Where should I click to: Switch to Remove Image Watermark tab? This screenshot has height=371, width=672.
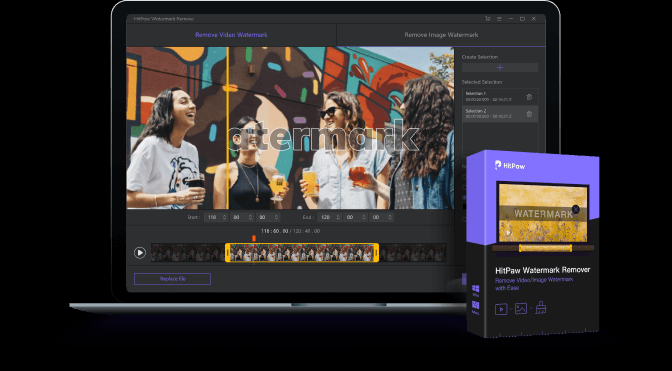441,35
